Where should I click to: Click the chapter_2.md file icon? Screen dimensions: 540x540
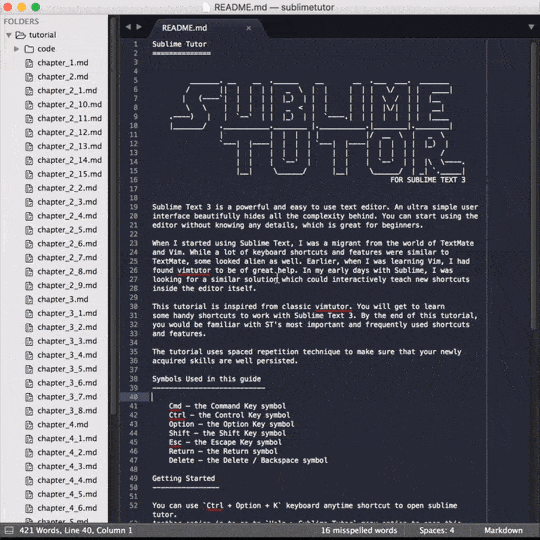(x=29, y=77)
